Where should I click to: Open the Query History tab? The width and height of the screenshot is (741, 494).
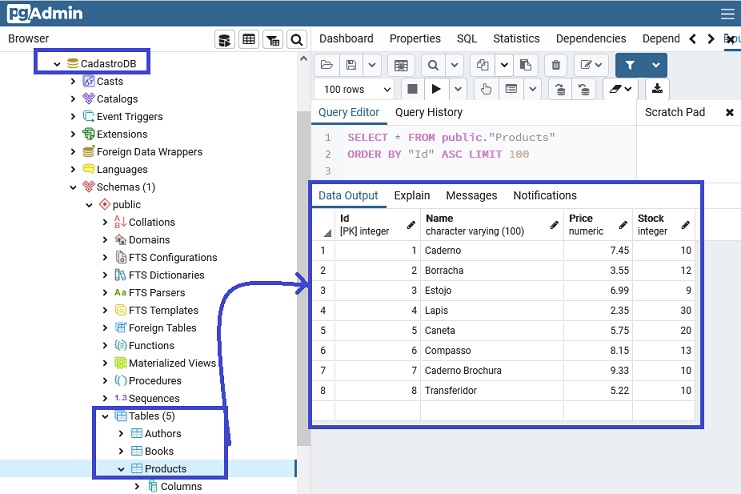pyautogui.click(x=428, y=113)
